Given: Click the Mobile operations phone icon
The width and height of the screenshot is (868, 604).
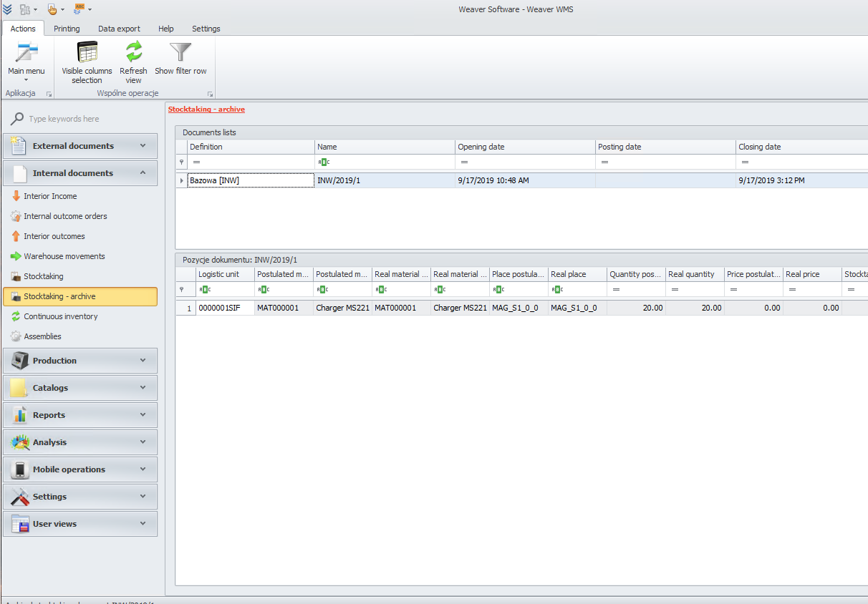Looking at the screenshot, I should [19, 469].
